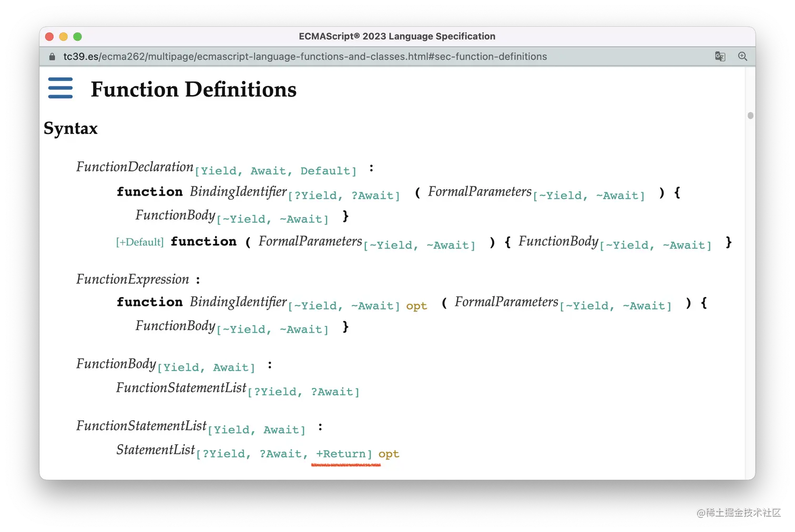Follow the StatementList nonterminal link

[x=155, y=449]
